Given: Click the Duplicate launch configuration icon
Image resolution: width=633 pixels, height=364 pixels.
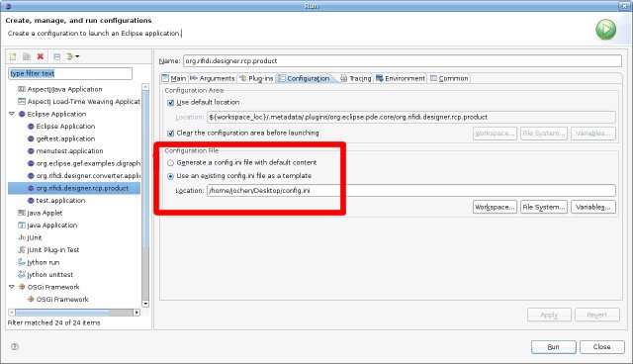Looking at the screenshot, I should (27, 56).
